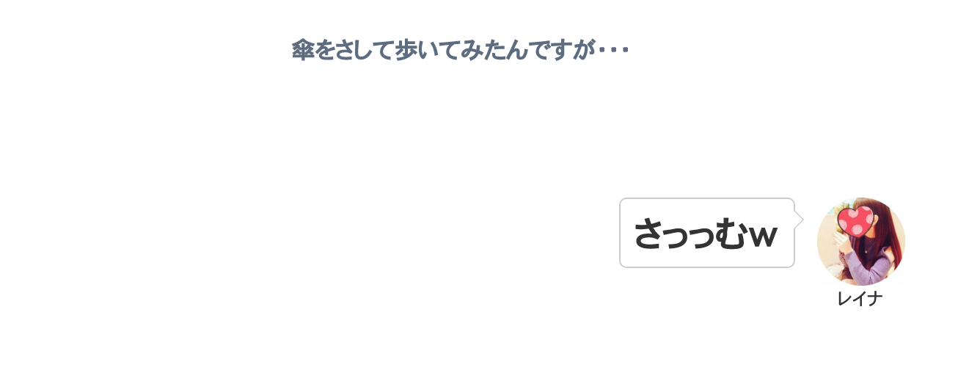
Task: Click the pink polka-dot heart sticker
Action: pyautogui.click(x=855, y=221)
